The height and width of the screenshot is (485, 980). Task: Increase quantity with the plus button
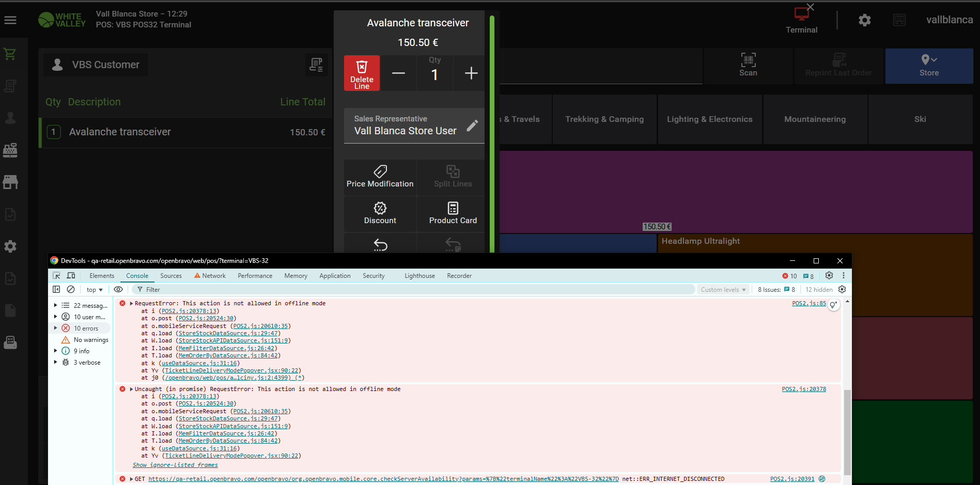(471, 73)
